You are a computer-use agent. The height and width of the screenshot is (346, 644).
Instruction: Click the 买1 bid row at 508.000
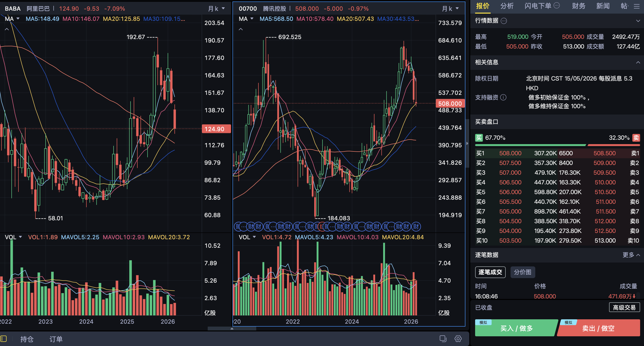(510, 153)
